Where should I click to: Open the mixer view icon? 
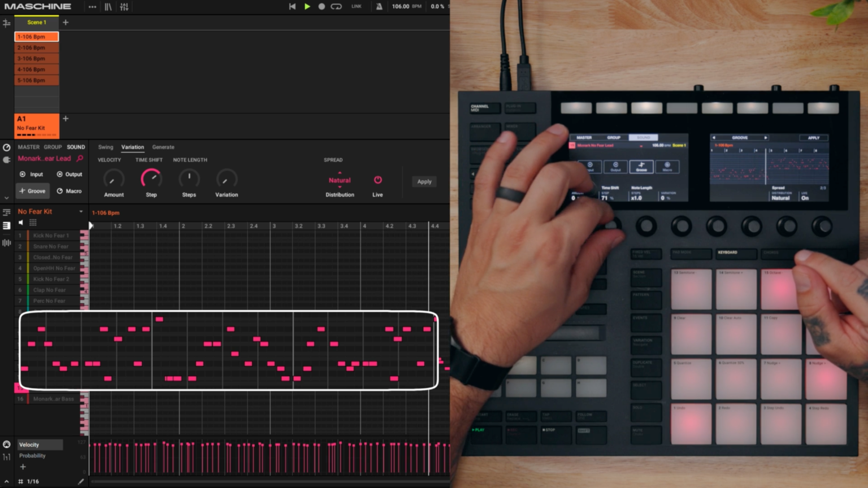point(124,7)
